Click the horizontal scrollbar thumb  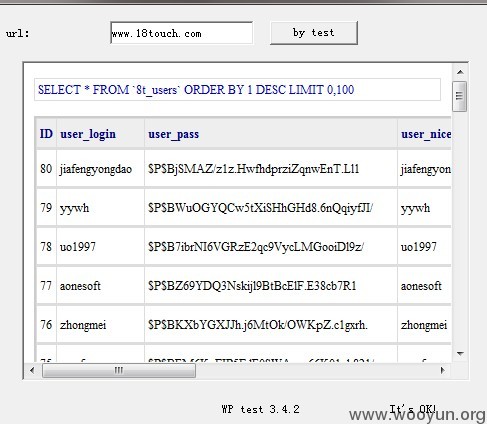point(119,370)
